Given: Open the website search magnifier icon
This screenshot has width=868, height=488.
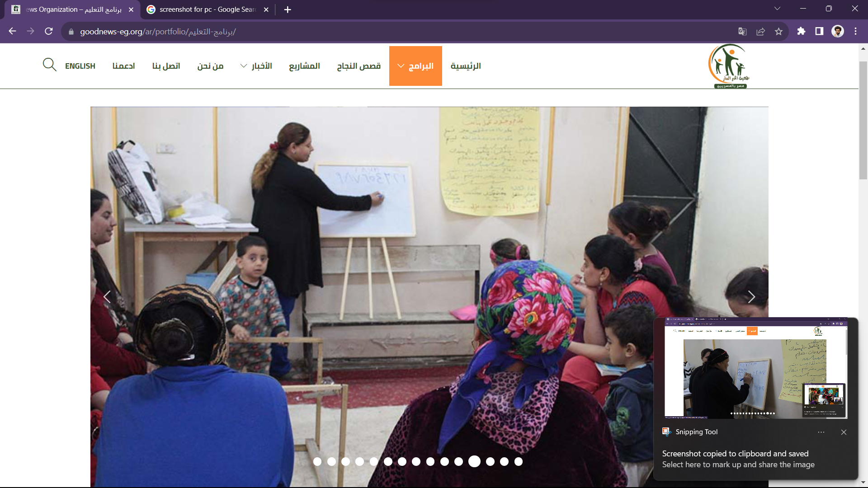Looking at the screenshot, I should (49, 65).
